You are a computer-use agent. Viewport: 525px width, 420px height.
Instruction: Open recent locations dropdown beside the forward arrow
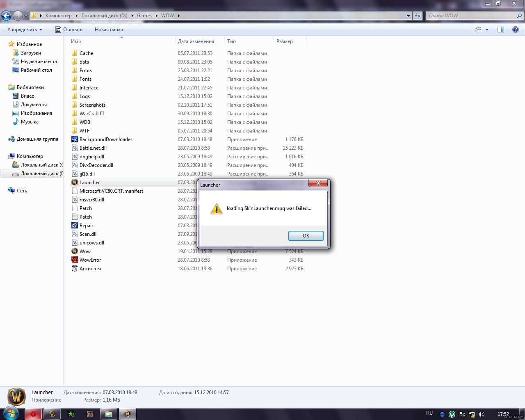click(26, 16)
